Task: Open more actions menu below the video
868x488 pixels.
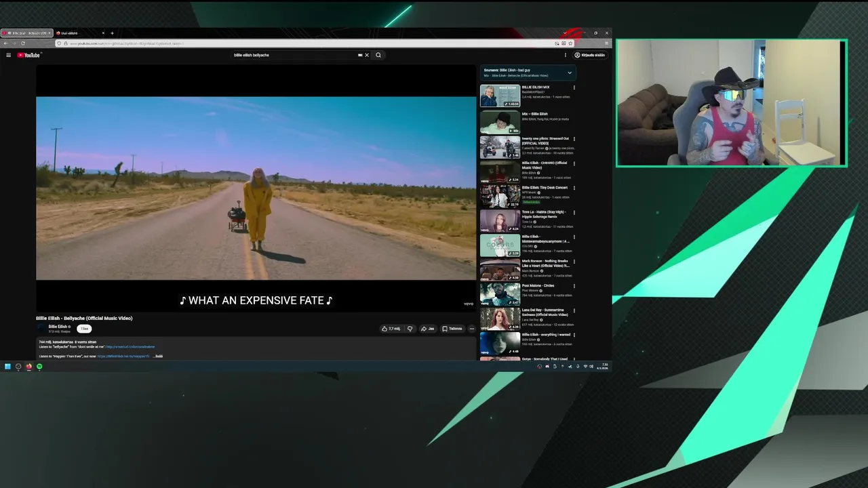Action: pos(472,329)
